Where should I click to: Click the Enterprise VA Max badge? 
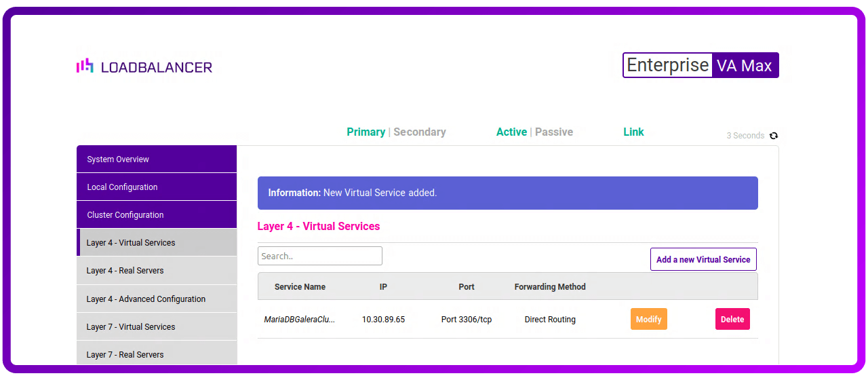tap(701, 65)
